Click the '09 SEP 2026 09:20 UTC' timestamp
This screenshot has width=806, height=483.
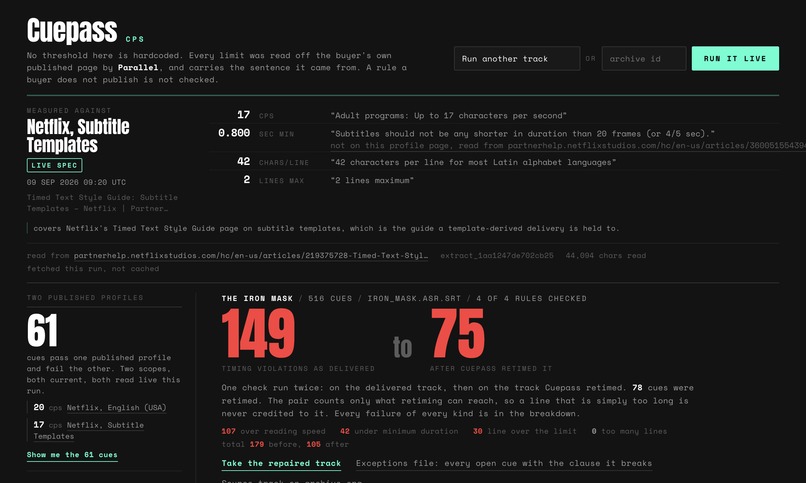tap(76, 182)
